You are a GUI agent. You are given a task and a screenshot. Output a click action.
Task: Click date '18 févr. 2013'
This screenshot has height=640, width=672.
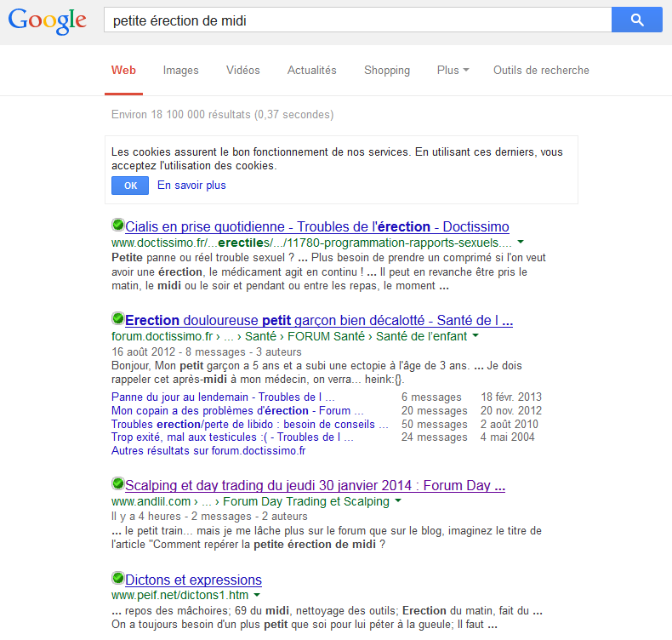pos(511,397)
